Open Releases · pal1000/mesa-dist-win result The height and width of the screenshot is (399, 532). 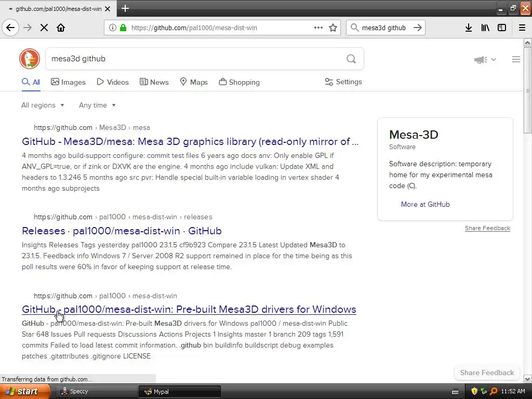(x=122, y=231)
